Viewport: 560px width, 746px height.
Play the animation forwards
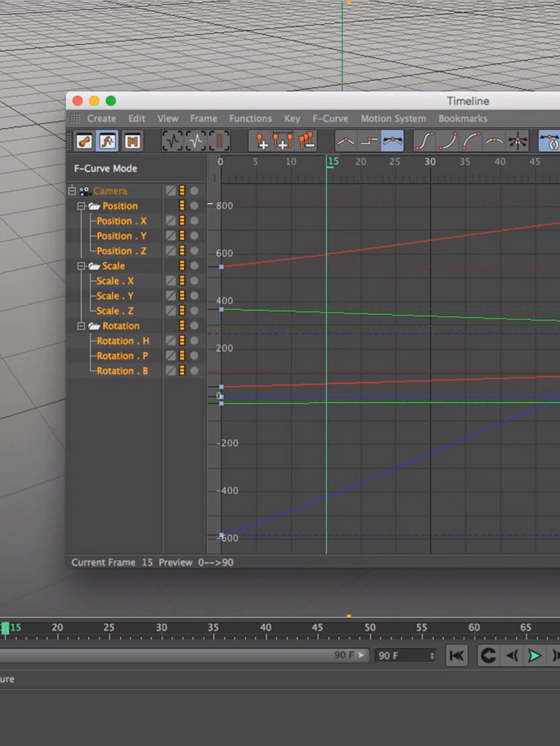coord(535,656)
